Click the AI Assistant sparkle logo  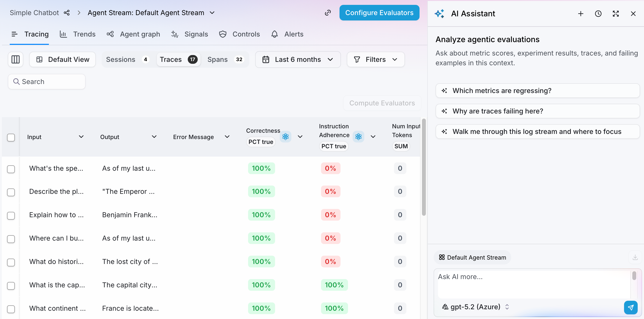(439, 14)
